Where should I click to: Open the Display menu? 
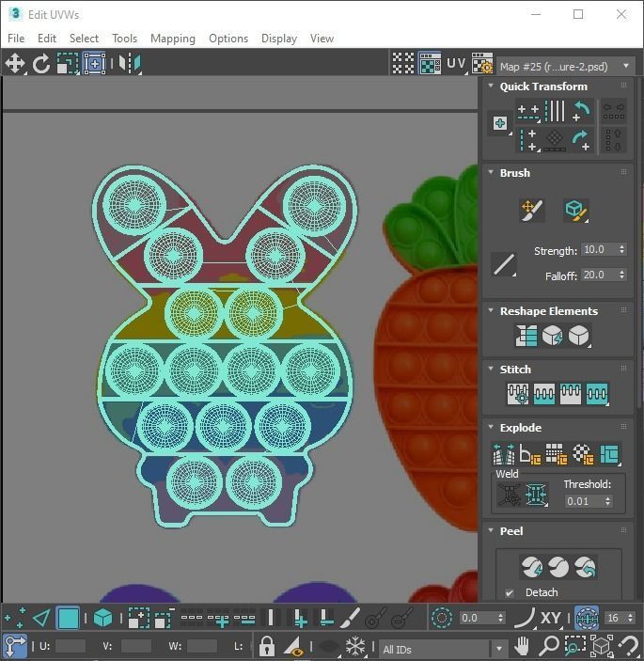[279, 39]
